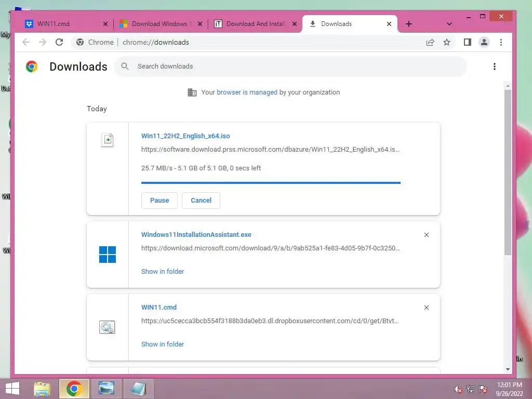Show Windows11InstallationAssistant.exe in folder
This screenshot has height=399, width=532.
coord(163,271)
